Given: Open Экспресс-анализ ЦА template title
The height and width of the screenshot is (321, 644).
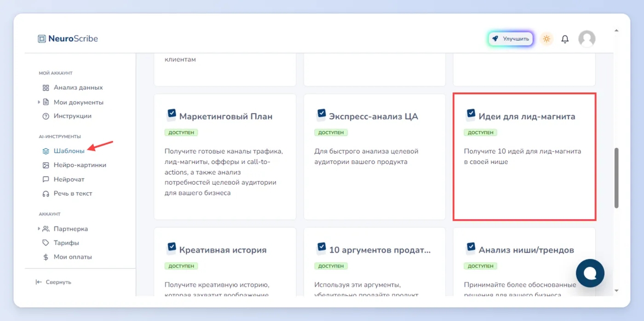Looking at the screenshot, I should coord(374,117).
